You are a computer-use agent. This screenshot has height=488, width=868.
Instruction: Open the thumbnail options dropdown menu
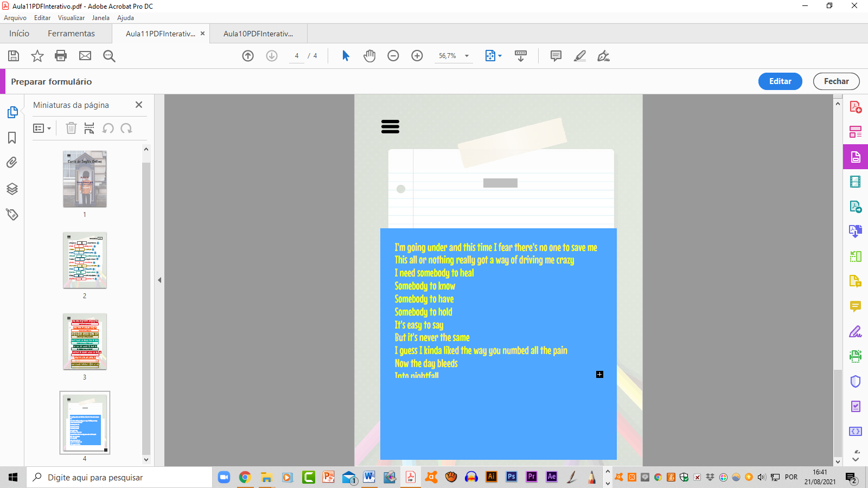[42, 128]
